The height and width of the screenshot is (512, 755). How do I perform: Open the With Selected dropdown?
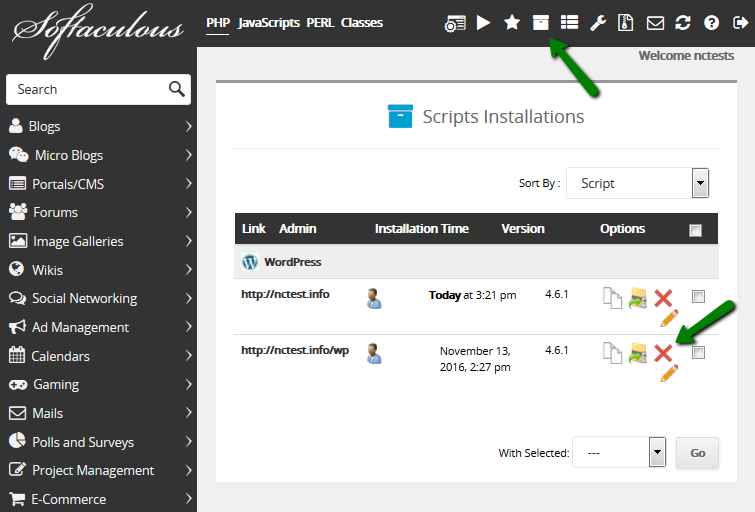click(x=618, y=453)
